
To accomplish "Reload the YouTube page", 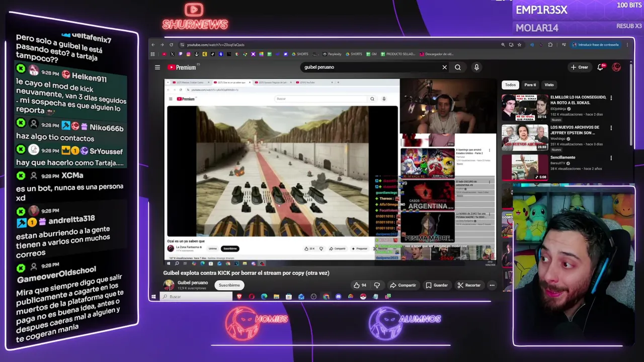I will click(x=171, y=45).
